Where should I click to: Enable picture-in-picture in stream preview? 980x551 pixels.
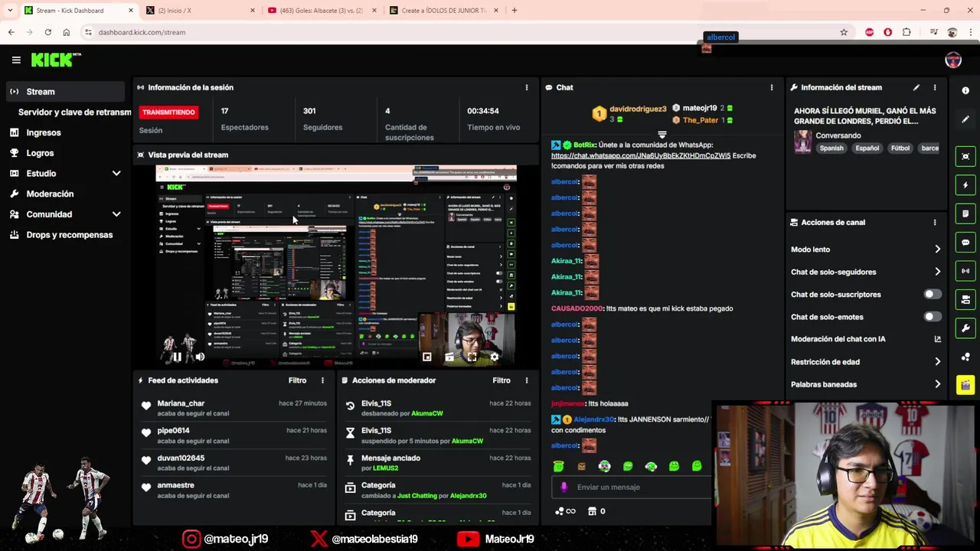pyautogui.click(x=427, y=357)
